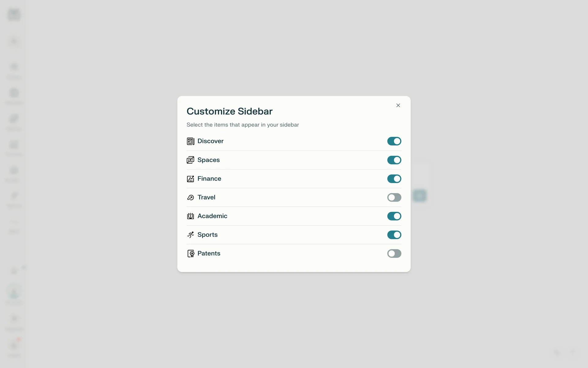The image size is (588, 368).
Task: Switch off the Finance toggle
Action: 394,179
